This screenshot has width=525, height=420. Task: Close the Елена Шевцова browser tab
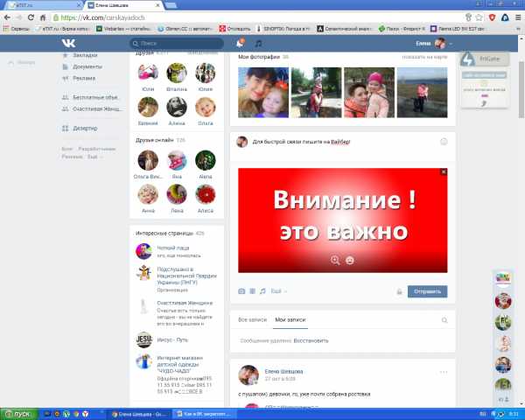pyautogui.click(x=157, y=5)
